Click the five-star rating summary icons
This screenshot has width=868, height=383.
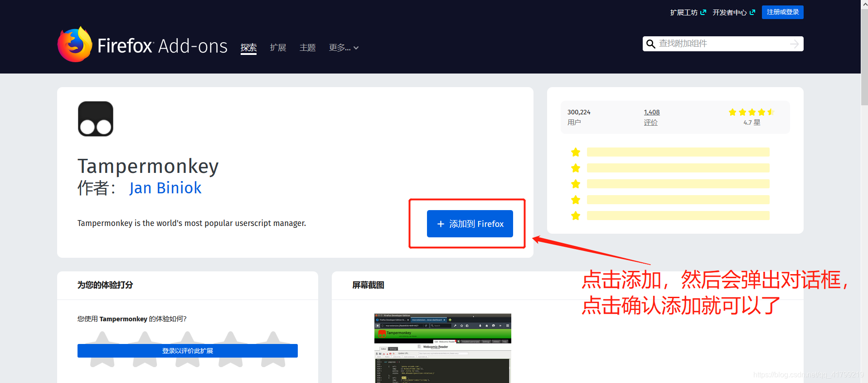point(751,112)
